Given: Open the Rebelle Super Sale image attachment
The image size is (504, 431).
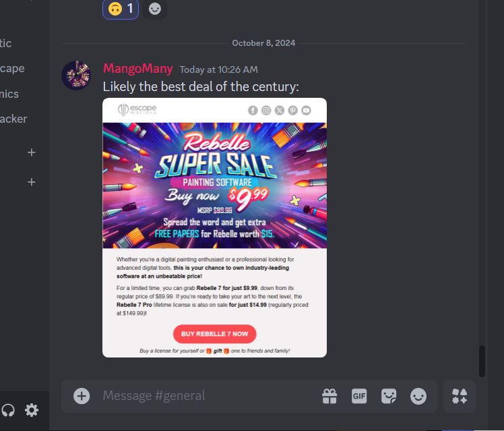Looking at the screenshot, I should (214, 227).
